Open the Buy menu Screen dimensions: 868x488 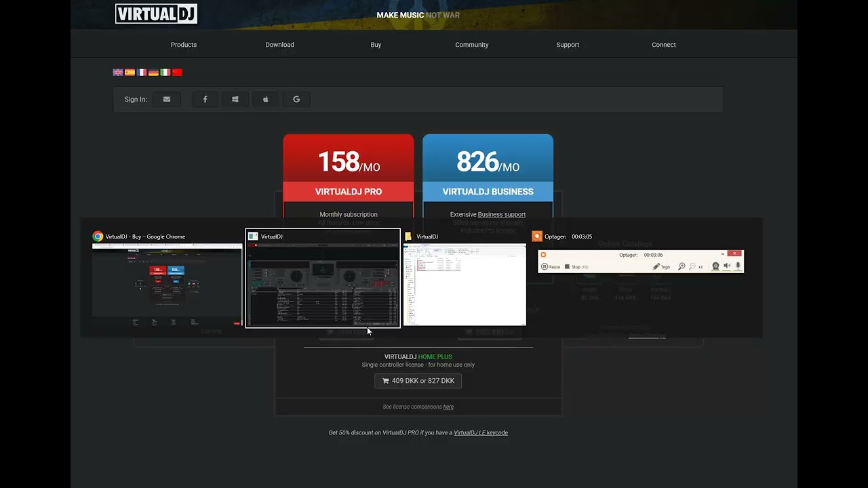[376, 45]
